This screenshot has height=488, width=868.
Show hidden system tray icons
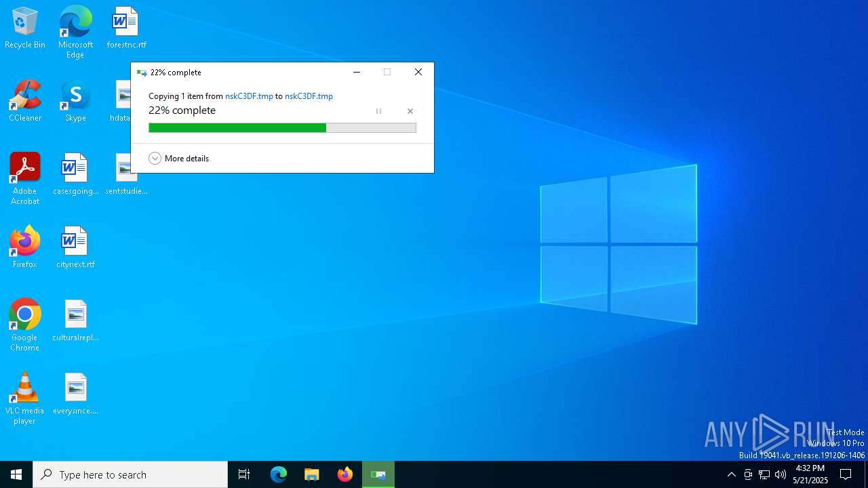731,474
